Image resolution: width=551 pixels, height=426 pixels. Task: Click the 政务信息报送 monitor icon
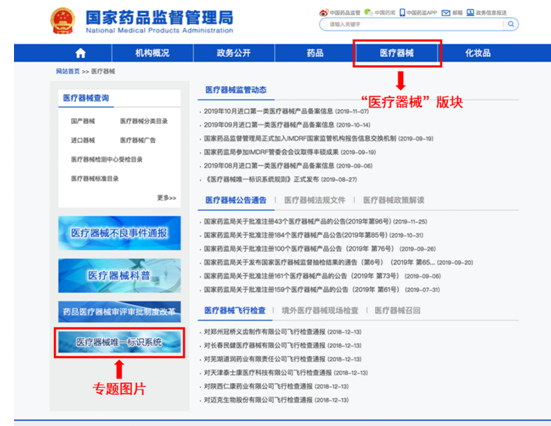pyautogui.click(x=470, y=12)
